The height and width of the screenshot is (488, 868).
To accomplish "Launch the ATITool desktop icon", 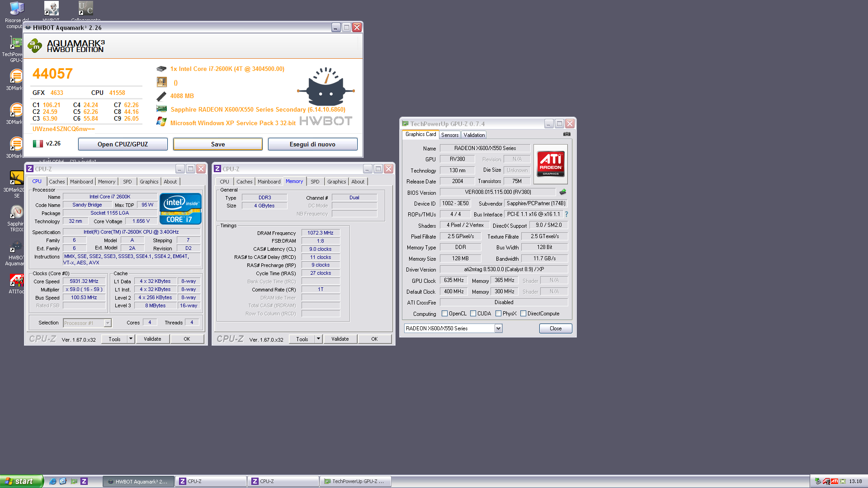I will (x=16, y=283).
